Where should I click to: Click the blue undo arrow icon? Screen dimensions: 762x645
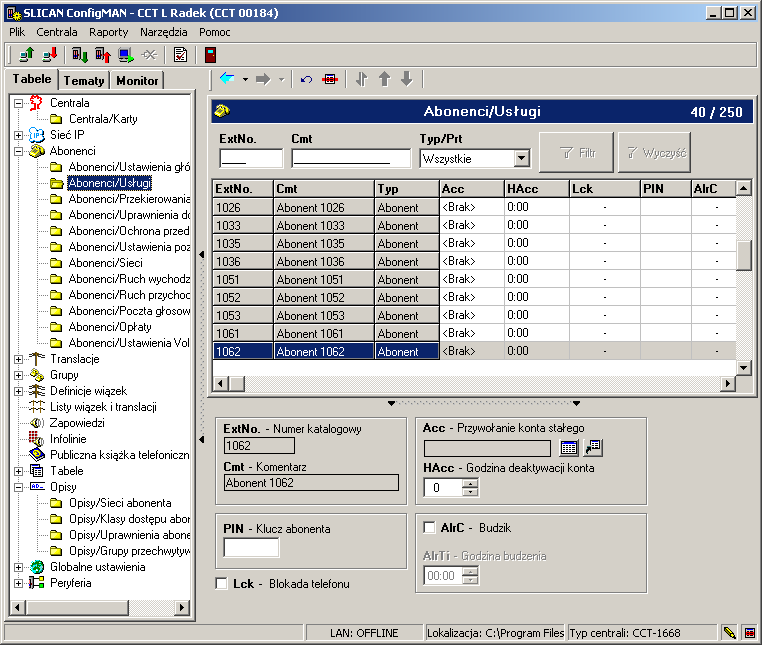pyautogui.click(x=306, y=79)
